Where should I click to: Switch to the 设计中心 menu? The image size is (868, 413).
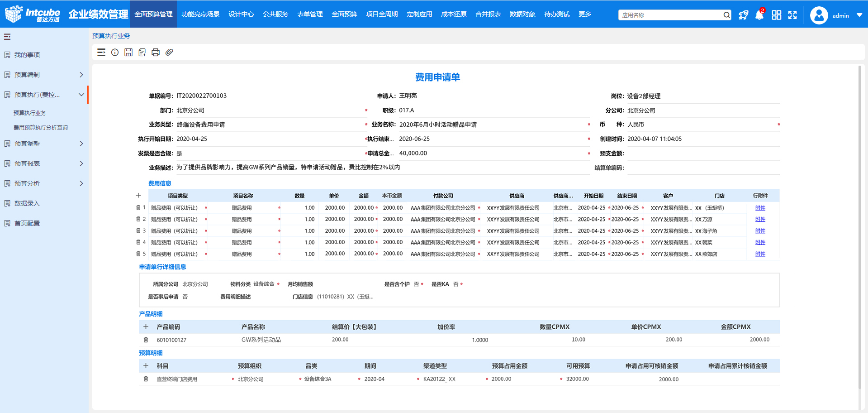click(241, 14)
